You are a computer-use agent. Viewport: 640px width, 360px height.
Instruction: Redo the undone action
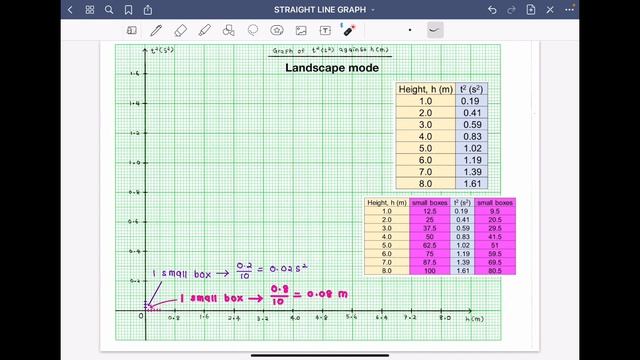point(511,9)
